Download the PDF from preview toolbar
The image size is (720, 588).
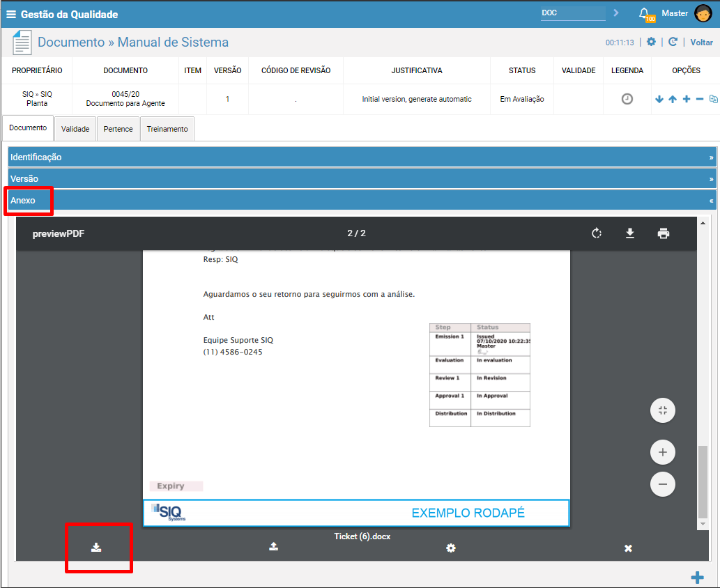coord(630,233)
